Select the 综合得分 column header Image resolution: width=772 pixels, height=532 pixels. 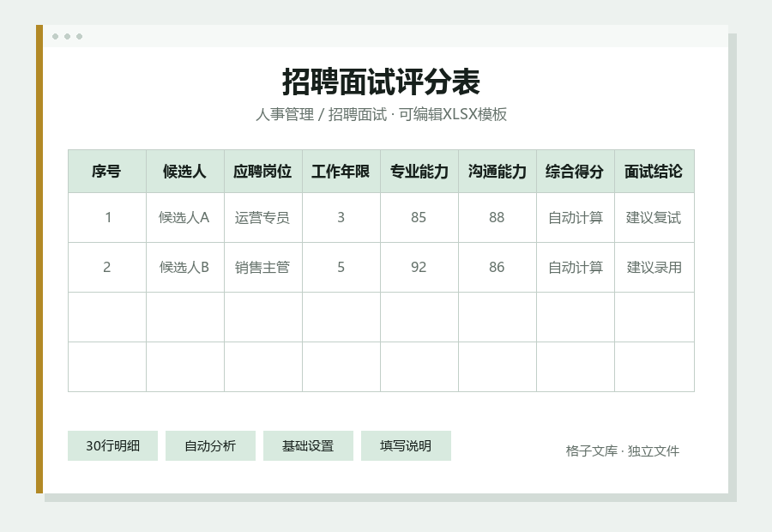[x=575, y=172]
